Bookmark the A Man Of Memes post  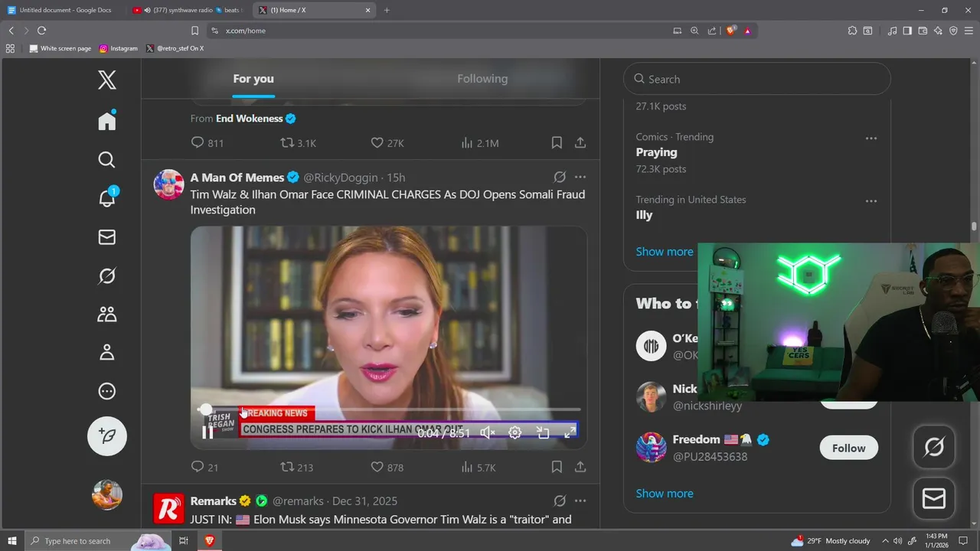[x=557, y=468]
